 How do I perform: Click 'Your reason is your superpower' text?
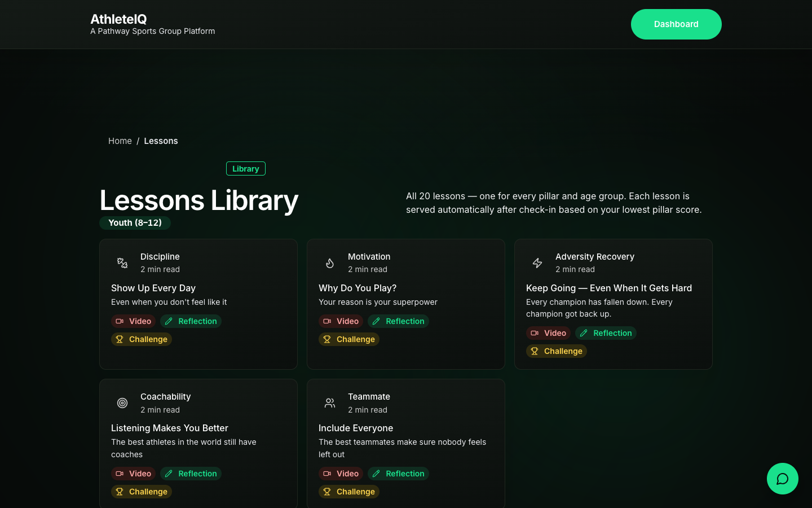coord(378,302)
